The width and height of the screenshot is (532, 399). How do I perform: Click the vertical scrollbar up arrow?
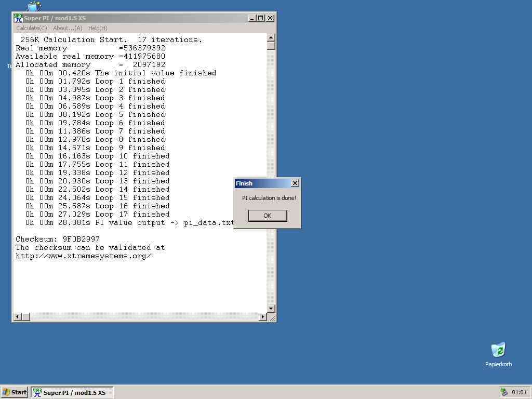[271, 37]
